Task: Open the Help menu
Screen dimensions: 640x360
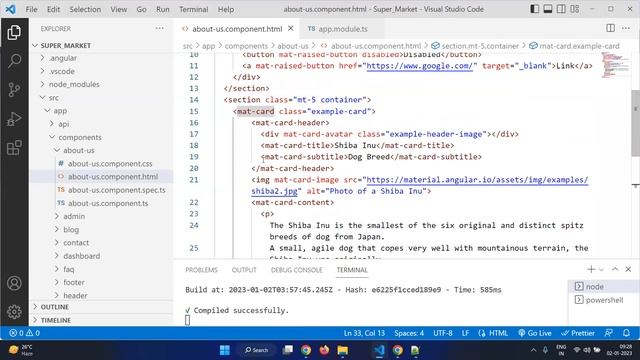Action: (x=226, y=9)
